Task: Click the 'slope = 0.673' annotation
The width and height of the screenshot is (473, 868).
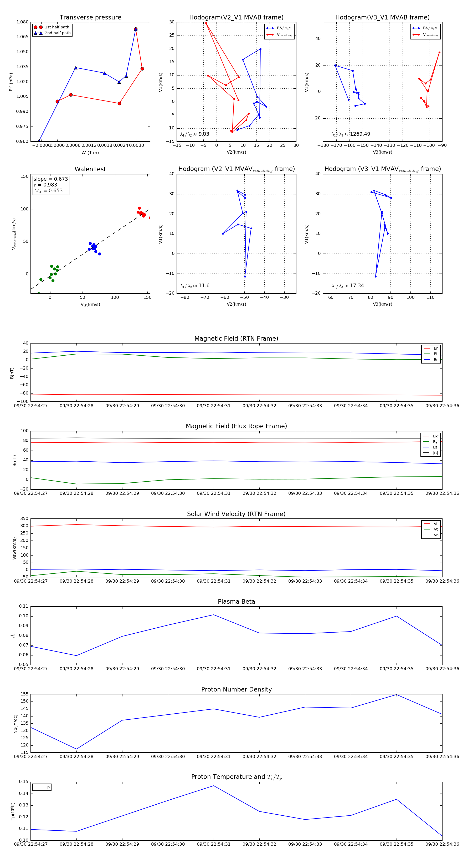Action: pyautogui.click(x=50, y=179)
